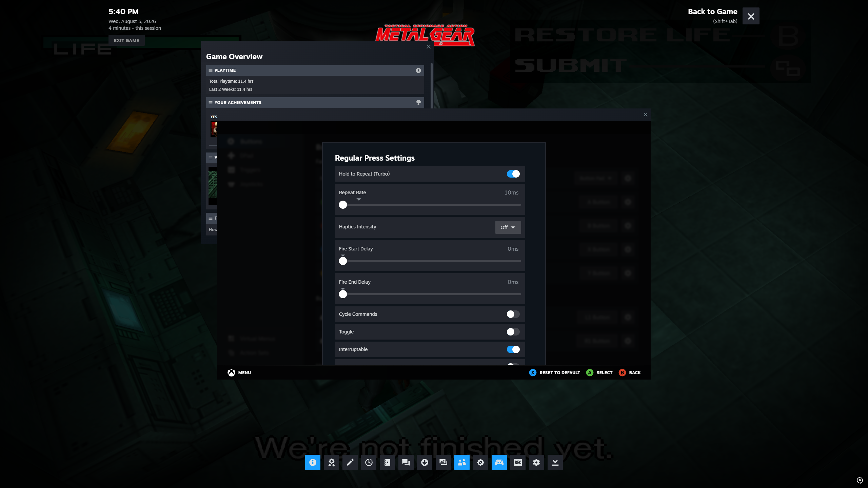Click the controller gamepad toolbar icon

(499, 462)
